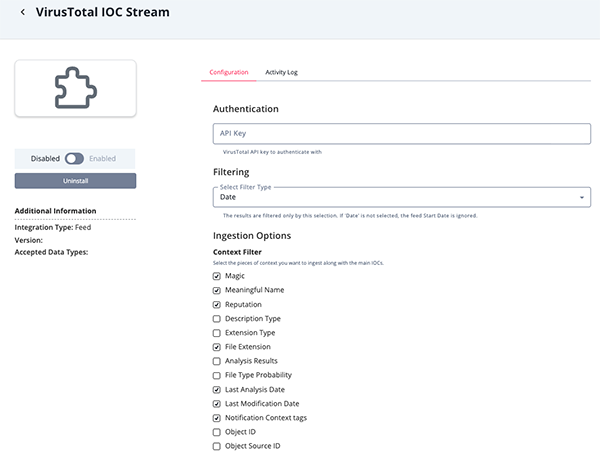Open the Select Filter Type dropdown
Image resolution: width=600 pixels, height=454 pixels.
coord(402,197)
